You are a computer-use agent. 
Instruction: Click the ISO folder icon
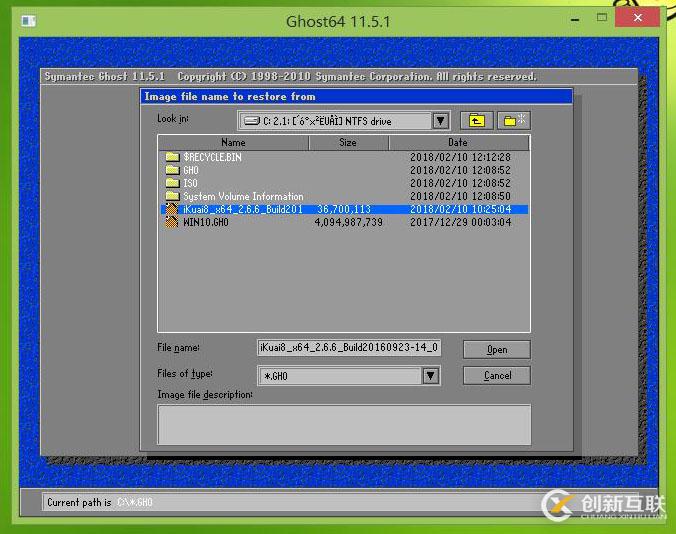pyautogui.click(x=172, y=183)
